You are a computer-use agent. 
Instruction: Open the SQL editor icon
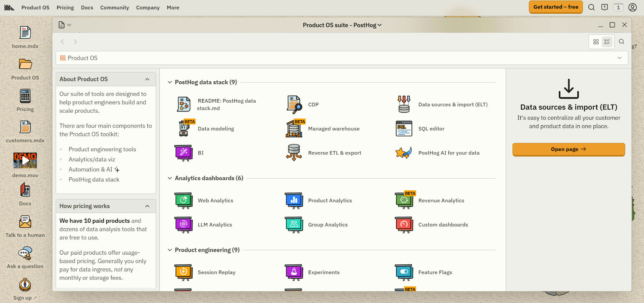[x=404, y=129]
